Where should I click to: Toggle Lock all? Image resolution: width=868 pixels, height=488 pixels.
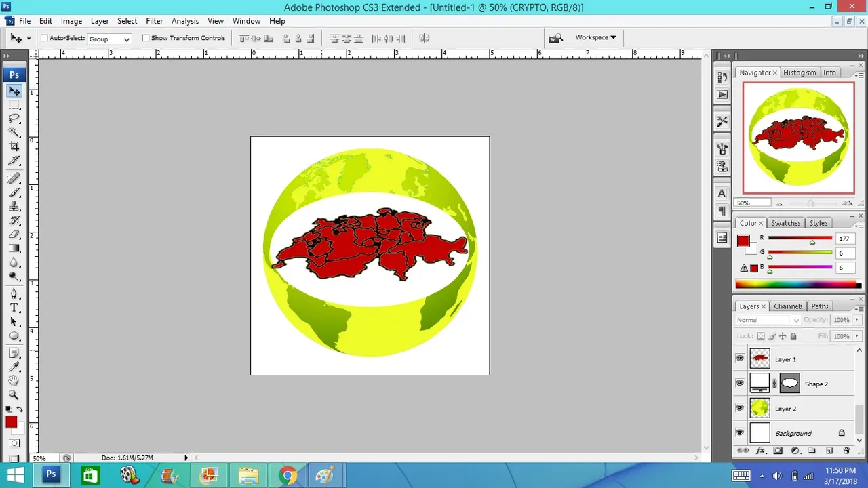click(x=793, y=336)
